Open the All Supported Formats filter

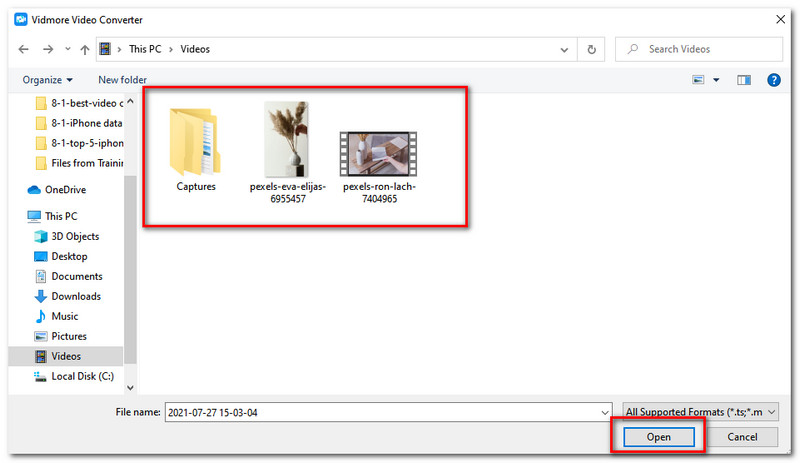point(701,412)
